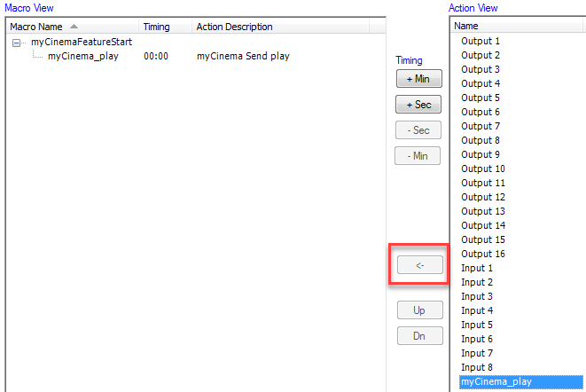Select Output 12 in Action View
The image size is (586, 392).
pos(483,198)
